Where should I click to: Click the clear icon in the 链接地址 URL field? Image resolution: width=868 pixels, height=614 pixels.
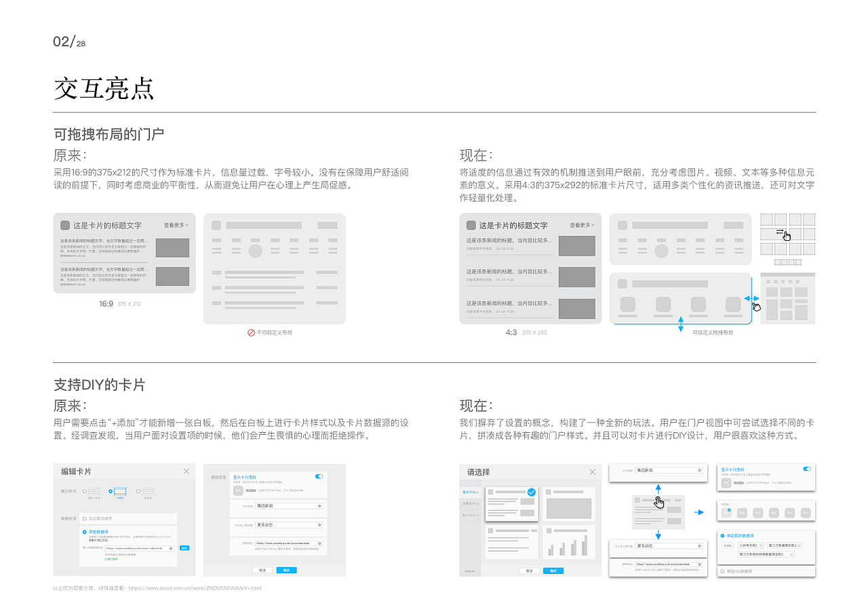[x=699, y=564]
